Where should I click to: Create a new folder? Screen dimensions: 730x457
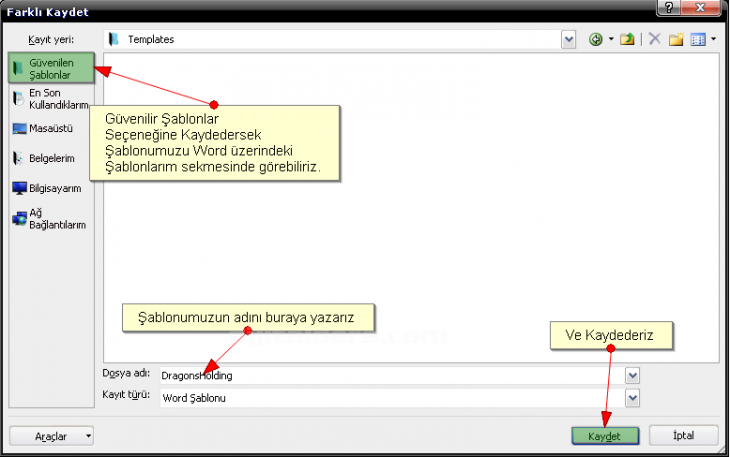click(x=676, y=40)
